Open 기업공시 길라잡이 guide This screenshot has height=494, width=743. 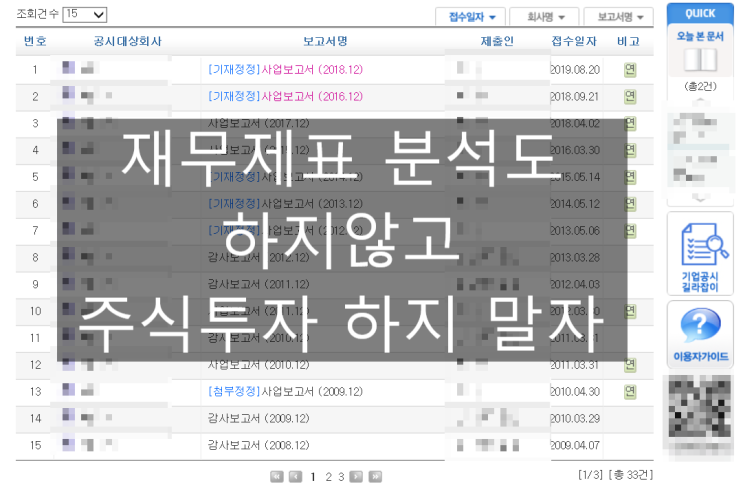700,254
